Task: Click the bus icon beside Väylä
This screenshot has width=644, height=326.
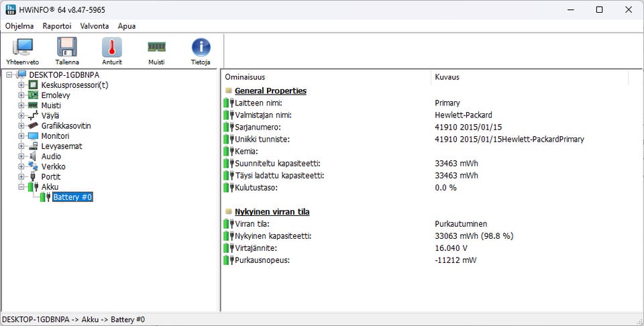Action: [33, 116]
